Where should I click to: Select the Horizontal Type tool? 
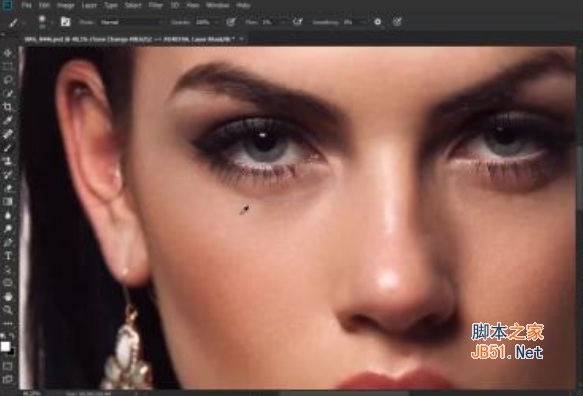tap(8, 255)
